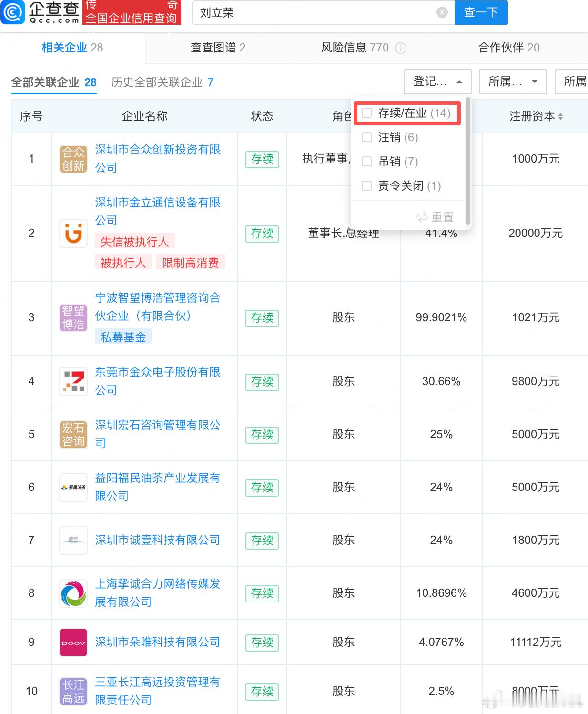Open 深圳市朵唯科技有限公司 link

tap(158, 642)
